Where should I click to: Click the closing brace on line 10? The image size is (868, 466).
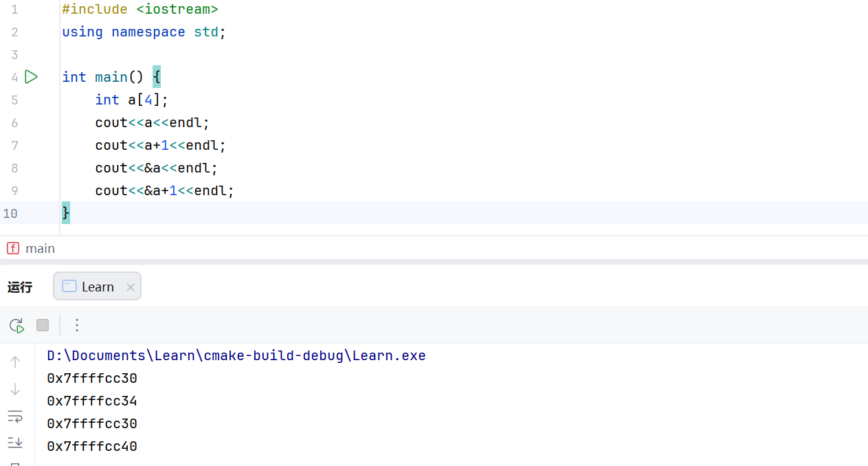tap(66, 213)
